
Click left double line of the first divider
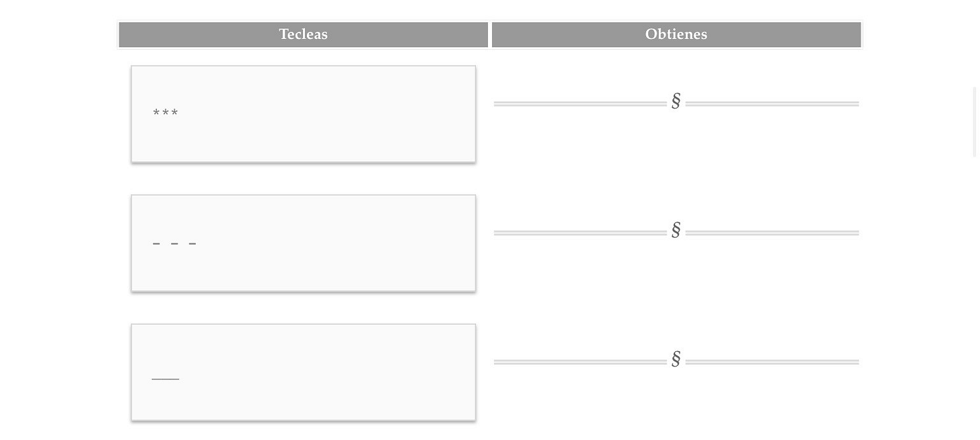coord(580,104)
